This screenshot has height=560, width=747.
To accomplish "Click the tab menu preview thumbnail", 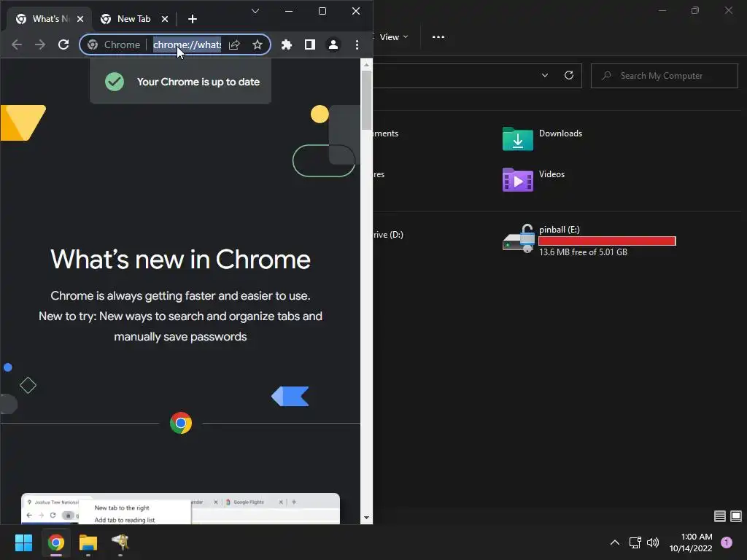I will click(x=181, y=508).
